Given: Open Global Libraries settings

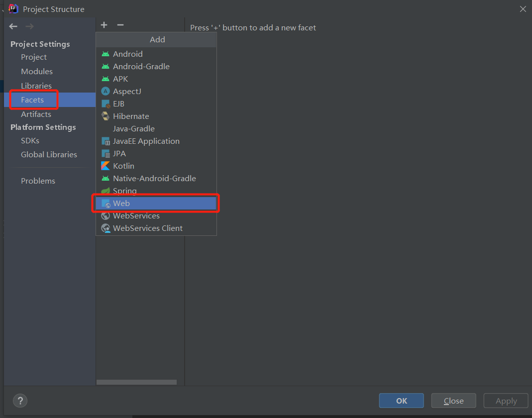Looking at the screenshot, I should (x=49, y=154).
